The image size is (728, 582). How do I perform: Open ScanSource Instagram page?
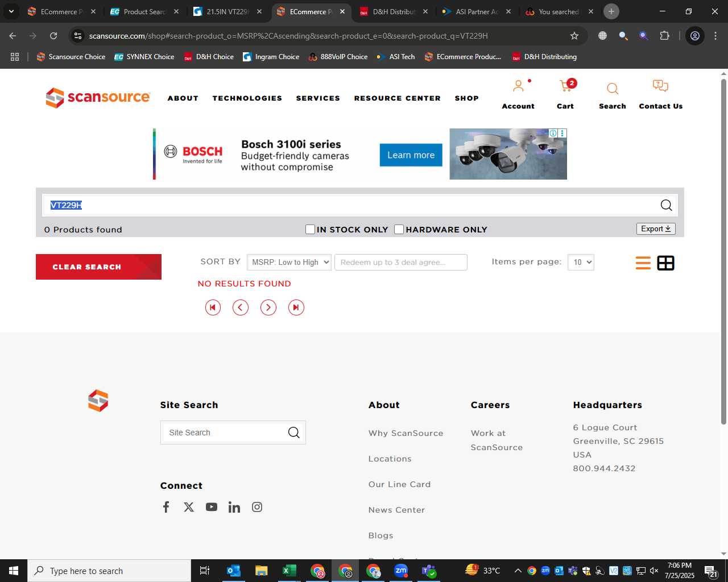257,507
